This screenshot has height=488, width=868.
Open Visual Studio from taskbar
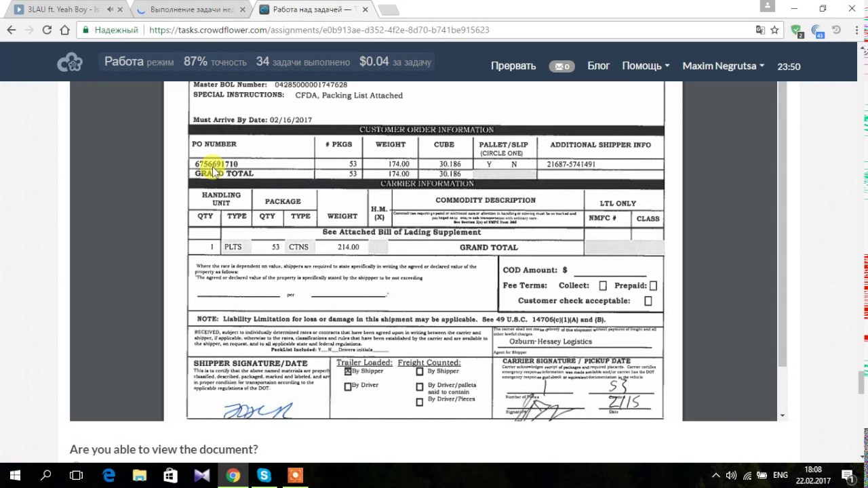201,475
